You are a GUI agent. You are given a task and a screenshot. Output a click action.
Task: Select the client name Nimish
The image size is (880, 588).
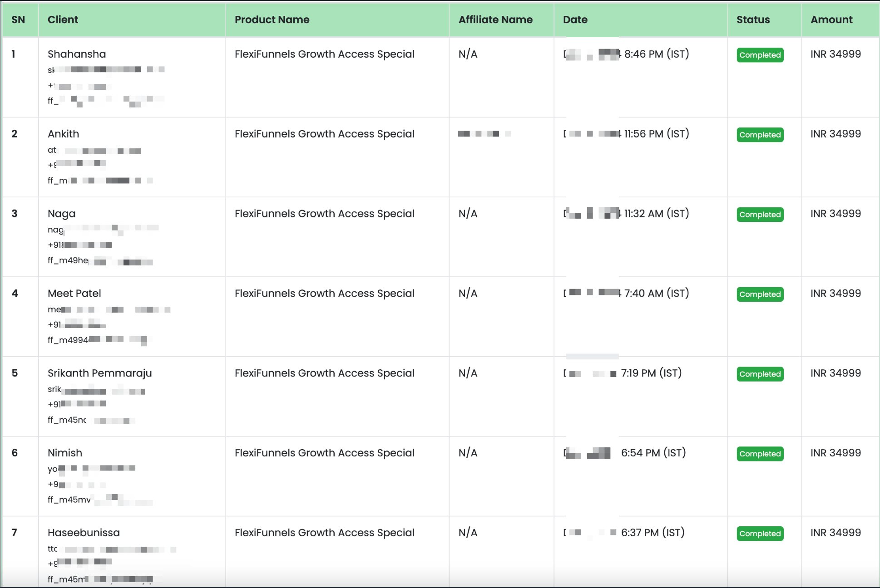pos(65,453)
